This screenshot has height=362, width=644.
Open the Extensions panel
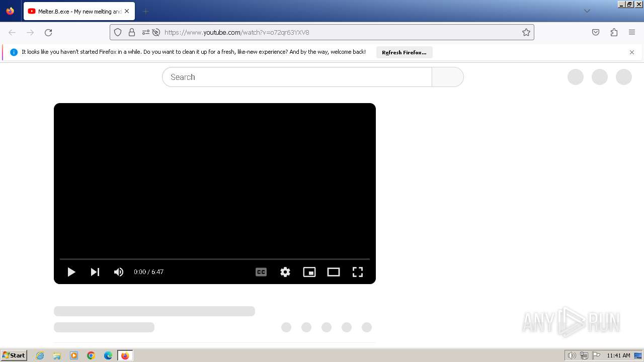tap(614, 32)
